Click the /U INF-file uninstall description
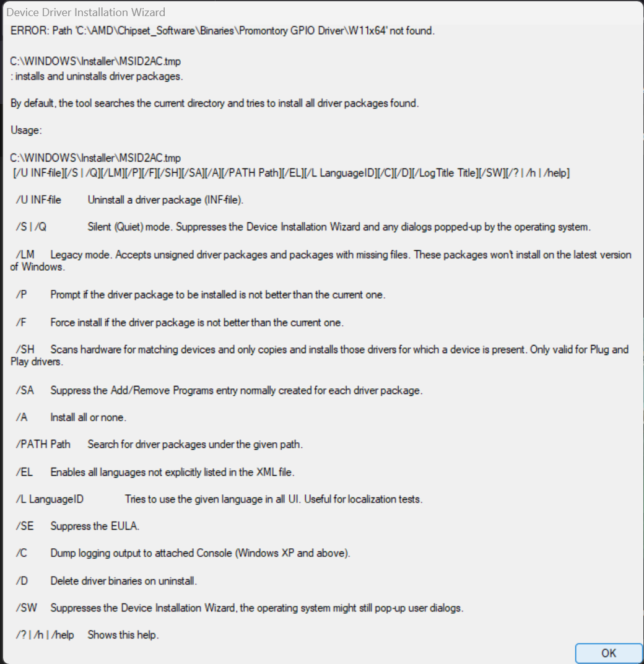This screenshot has height=664, width=644. click(x=129, y=200)
